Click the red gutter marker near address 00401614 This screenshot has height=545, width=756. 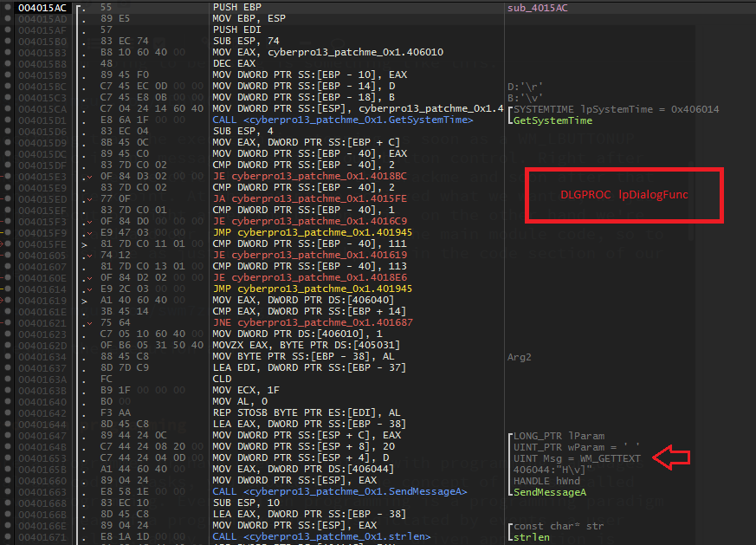(3, 289)
